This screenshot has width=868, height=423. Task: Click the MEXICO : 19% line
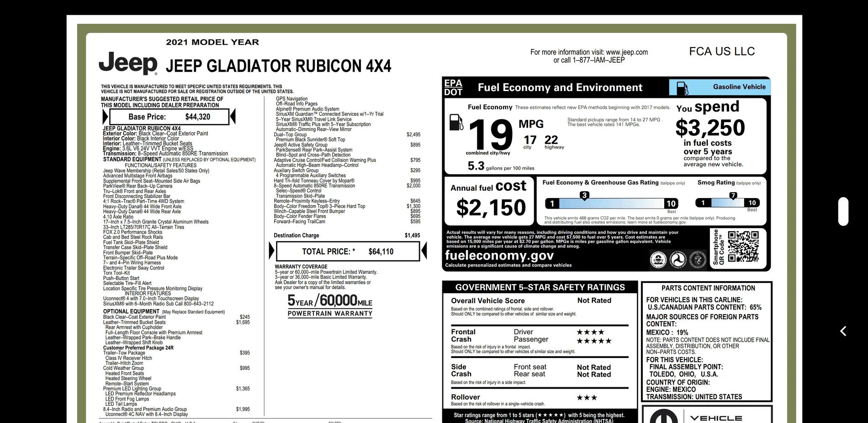(667, 332)
